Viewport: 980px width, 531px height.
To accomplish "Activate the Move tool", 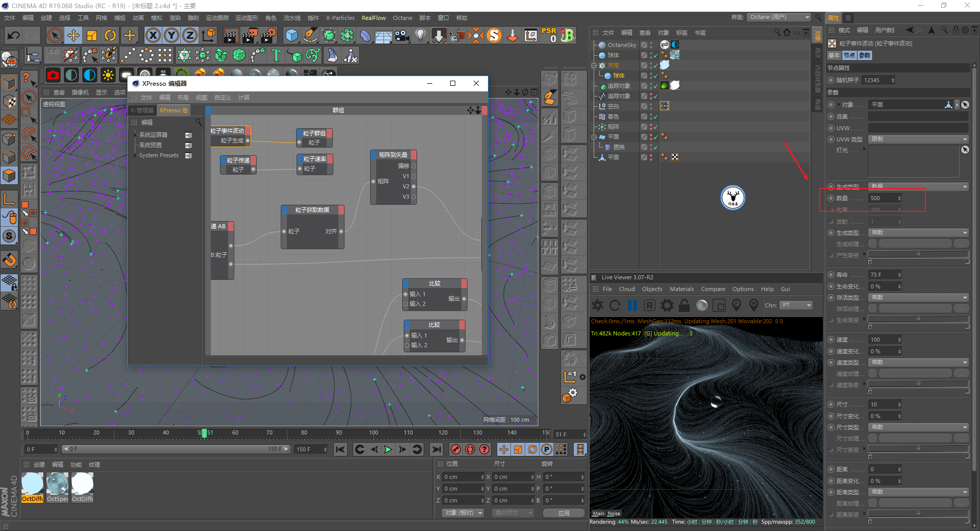I will pyautogui.click(x=73, y=35).
